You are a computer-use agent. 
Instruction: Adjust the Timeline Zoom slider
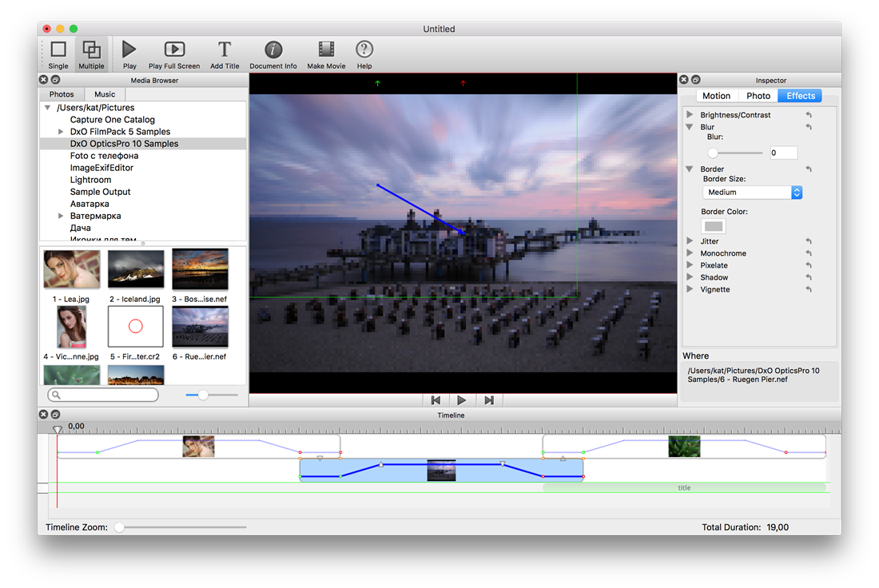point(119,527)
